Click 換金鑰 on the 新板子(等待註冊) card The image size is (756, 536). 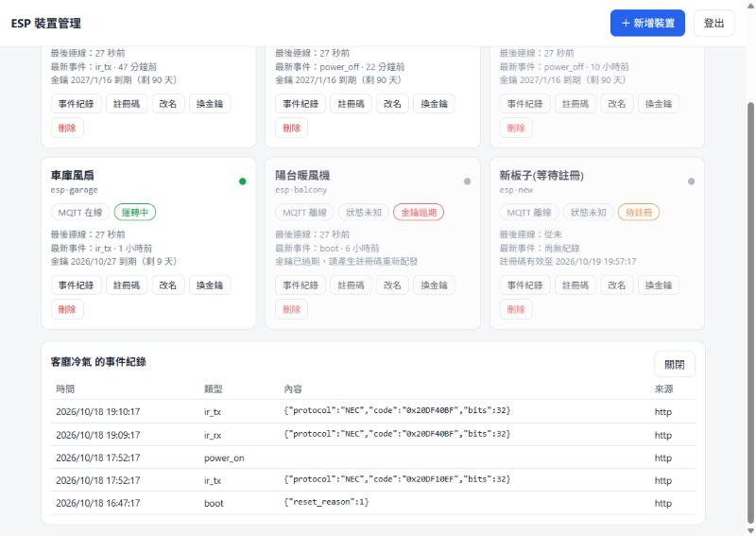[x=659, y=285]
